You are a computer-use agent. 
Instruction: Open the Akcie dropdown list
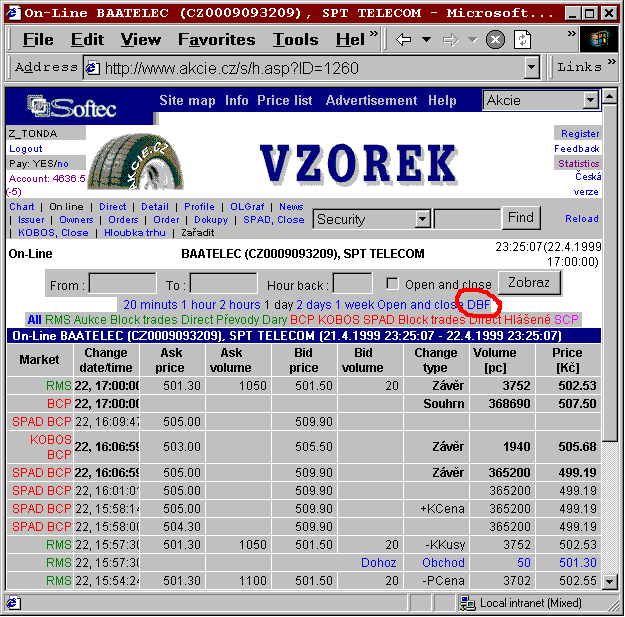(540, 100)
